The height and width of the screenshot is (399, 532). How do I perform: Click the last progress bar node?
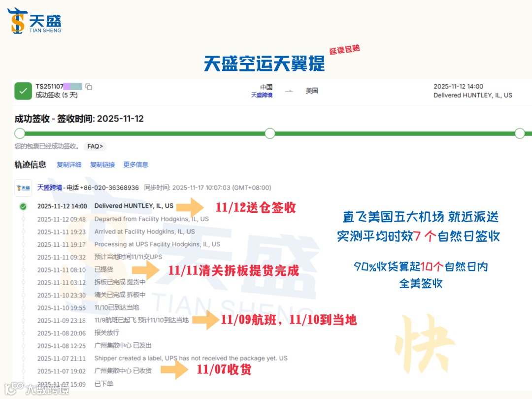coord(520,133)
